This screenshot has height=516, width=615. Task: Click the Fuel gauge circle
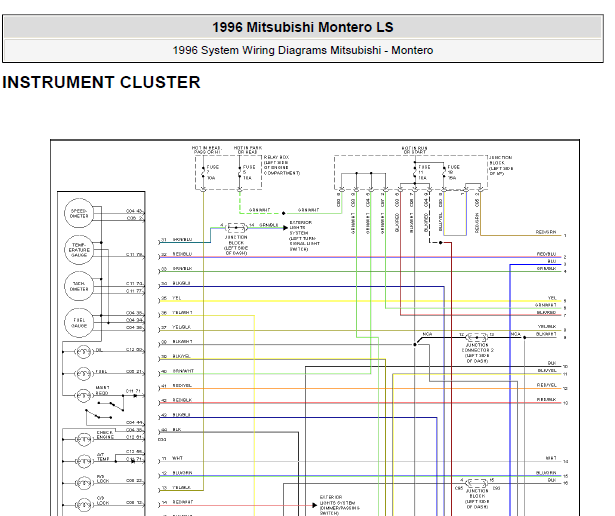(79, 323)
